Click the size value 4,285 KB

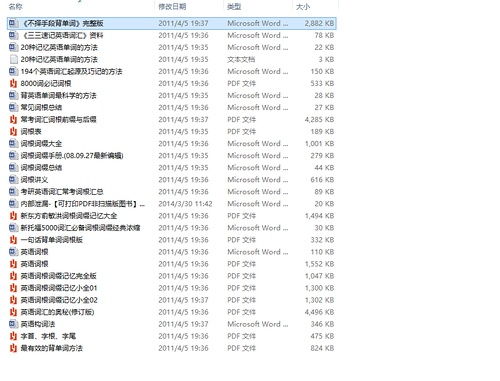[319, 119]
